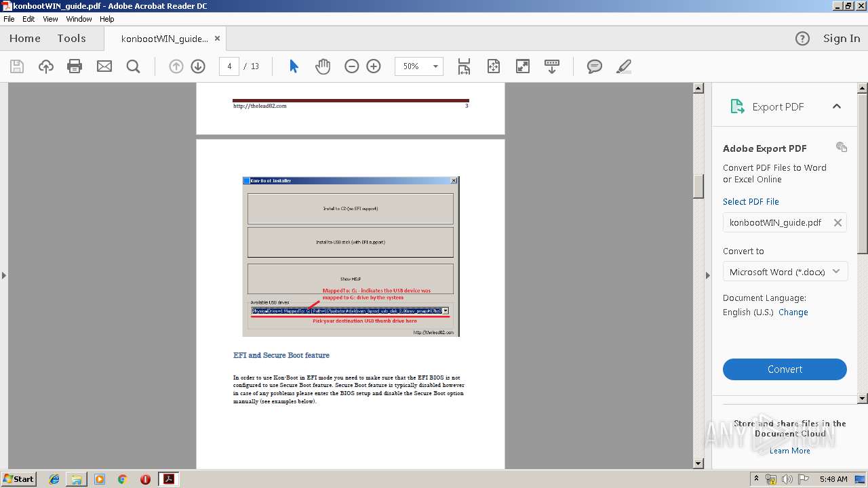Click the document scrollbar down arrow
The image size is (868, 488).
(698, 463)
